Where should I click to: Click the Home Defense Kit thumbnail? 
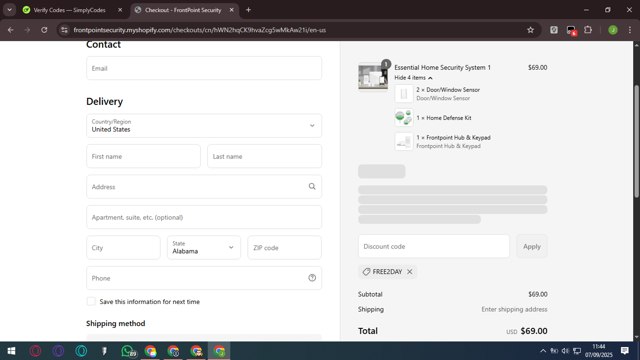point(404,118)
